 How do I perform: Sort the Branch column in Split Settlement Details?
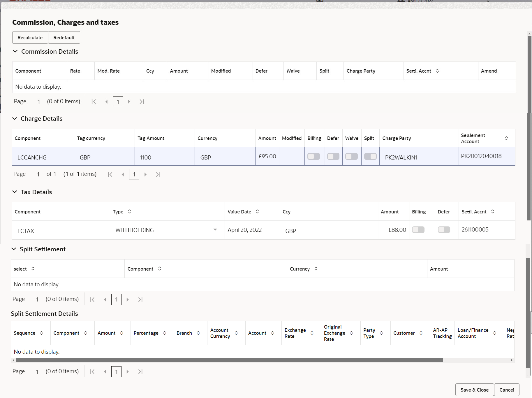(x=198, y=333)
